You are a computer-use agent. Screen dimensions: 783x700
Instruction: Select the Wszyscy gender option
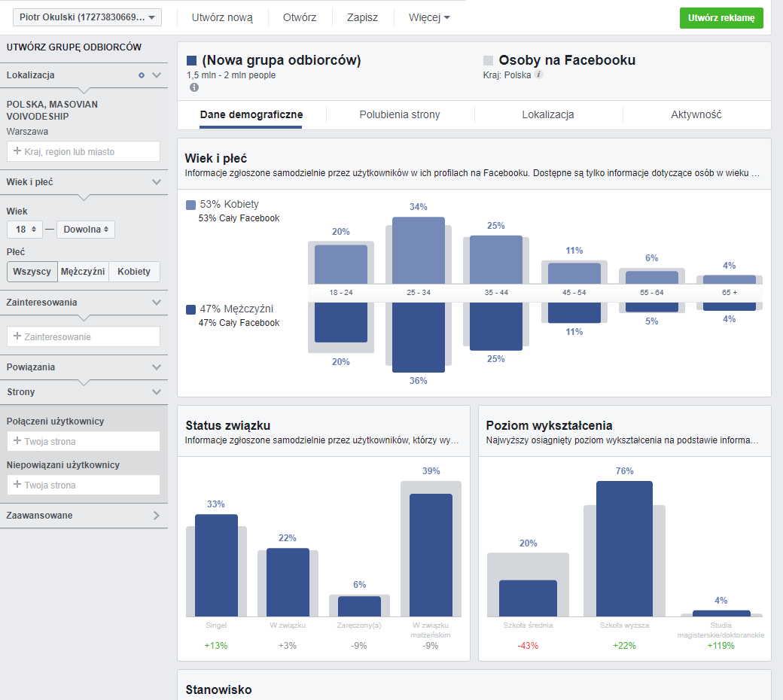31,272
